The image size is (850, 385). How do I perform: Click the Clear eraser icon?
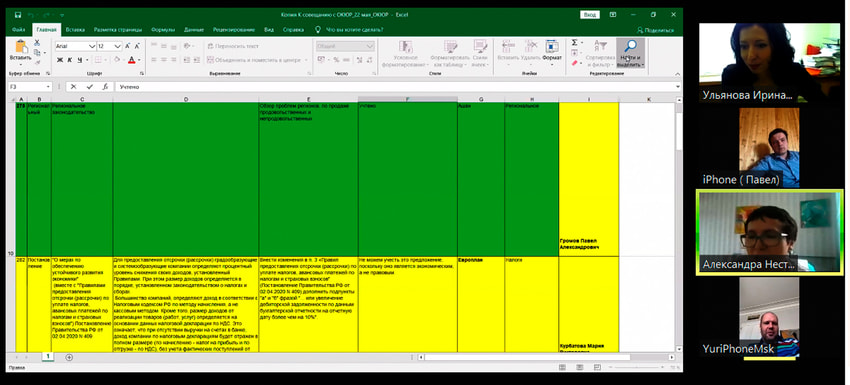point(574,63)
